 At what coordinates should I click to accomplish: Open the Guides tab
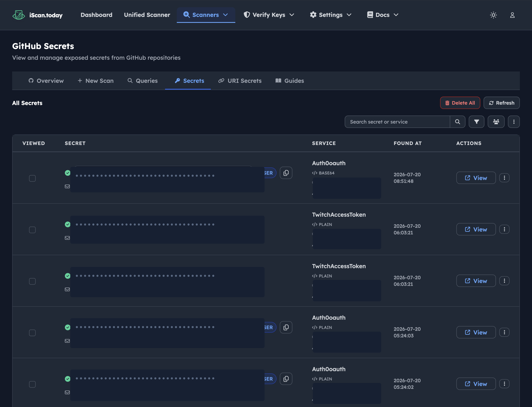pyautogui.click(x=290, y=81)
